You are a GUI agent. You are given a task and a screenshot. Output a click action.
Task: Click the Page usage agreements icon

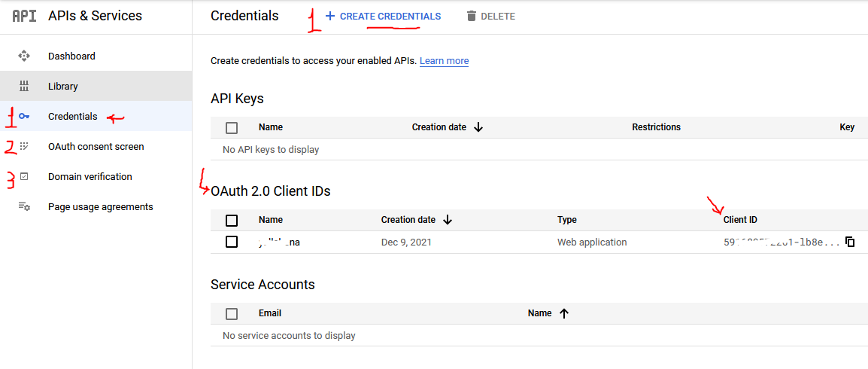24,206
